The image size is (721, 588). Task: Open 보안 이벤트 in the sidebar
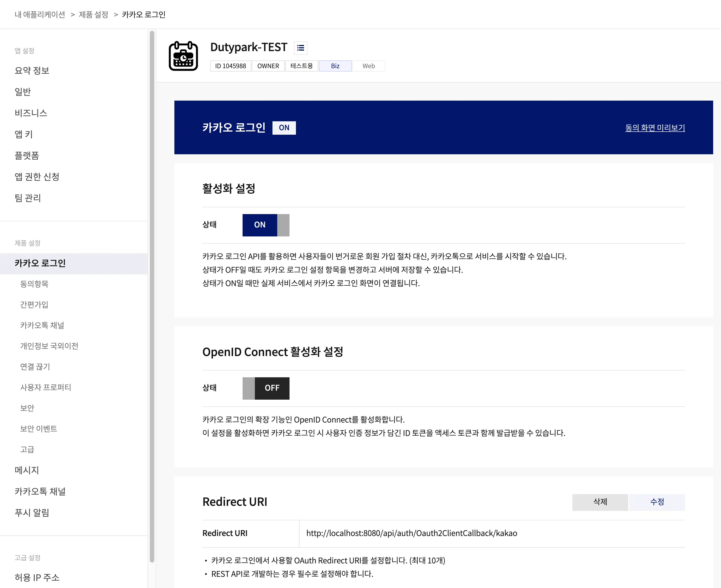39,428
